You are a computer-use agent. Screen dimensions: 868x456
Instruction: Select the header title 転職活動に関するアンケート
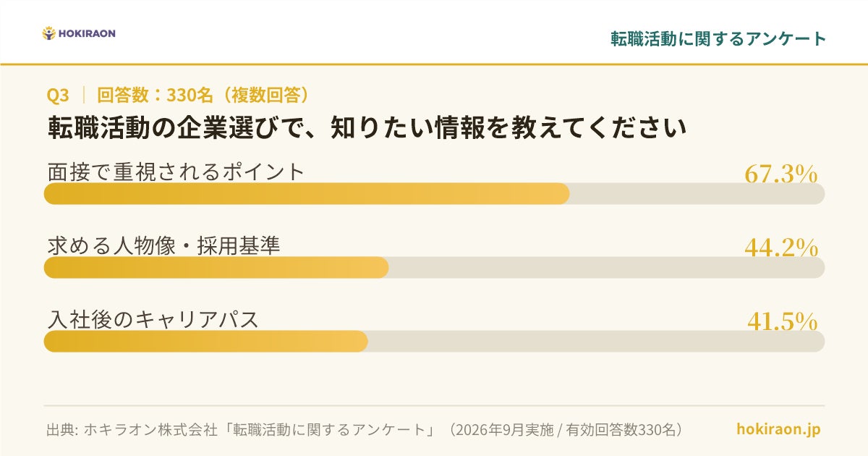(718, 39)
